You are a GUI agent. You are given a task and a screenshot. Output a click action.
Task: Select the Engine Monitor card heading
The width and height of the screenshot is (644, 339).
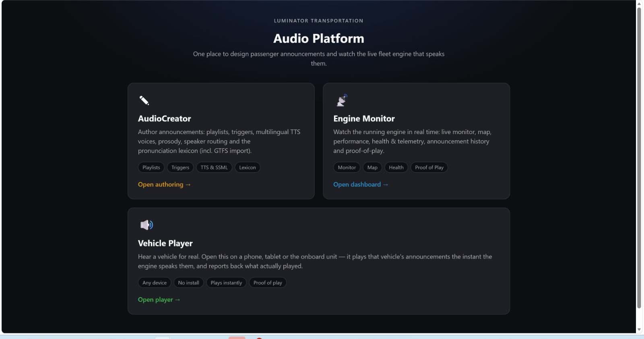[x=364, y=119]
